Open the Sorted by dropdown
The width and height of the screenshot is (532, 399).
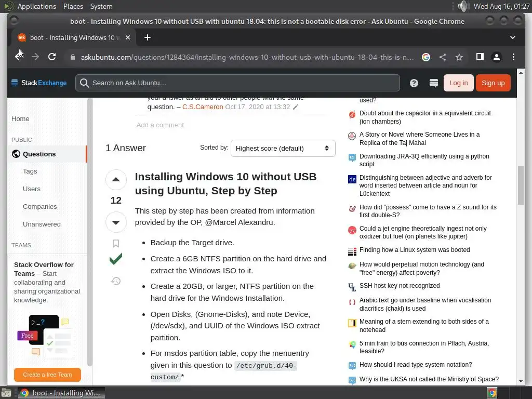[283, 148]
